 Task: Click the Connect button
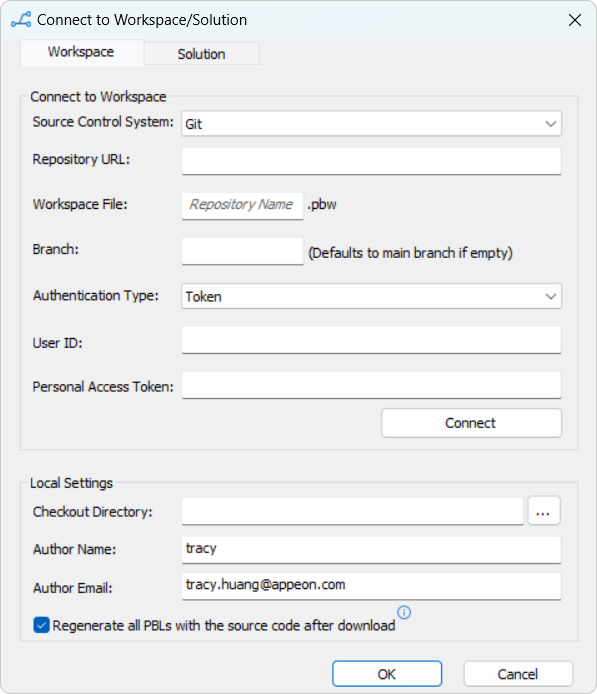[x=471, y=423]
